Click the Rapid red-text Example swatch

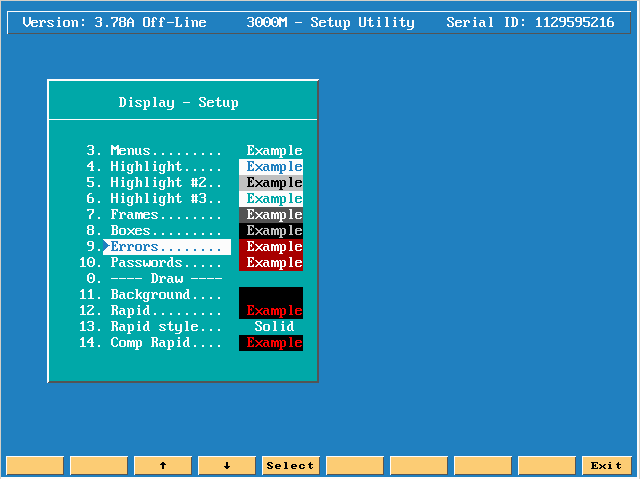pos(271,311)
